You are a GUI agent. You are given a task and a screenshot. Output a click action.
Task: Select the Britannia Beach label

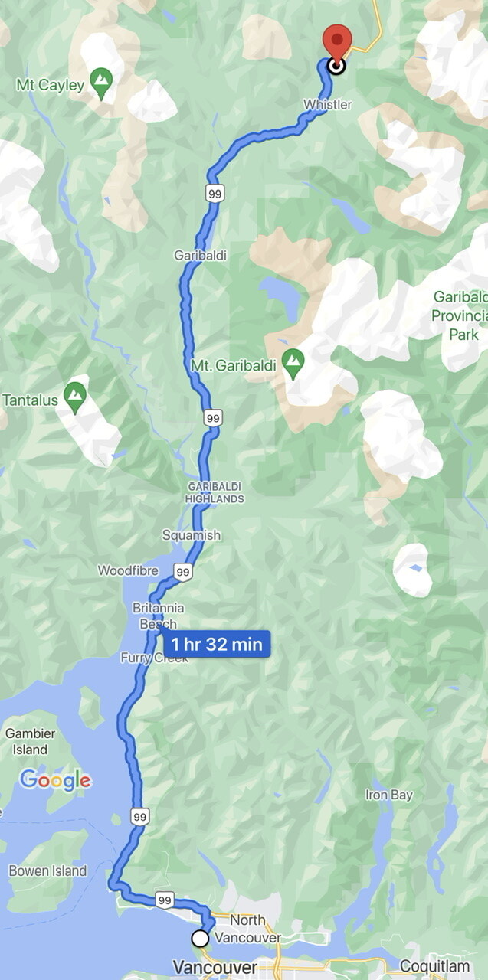[x=159, y=616]
